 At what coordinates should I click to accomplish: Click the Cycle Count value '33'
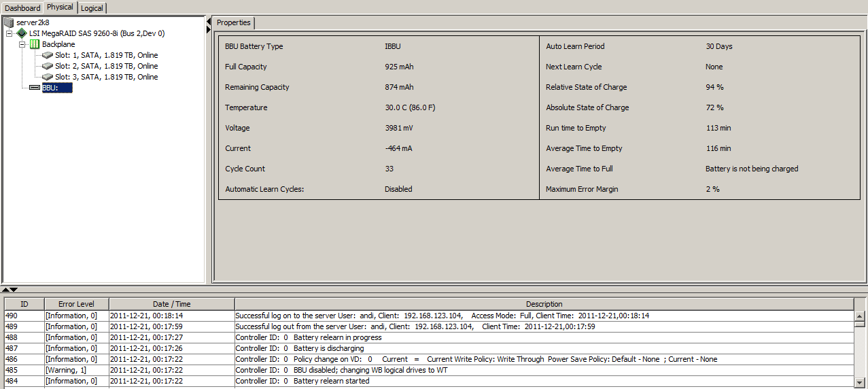[389, 169]
